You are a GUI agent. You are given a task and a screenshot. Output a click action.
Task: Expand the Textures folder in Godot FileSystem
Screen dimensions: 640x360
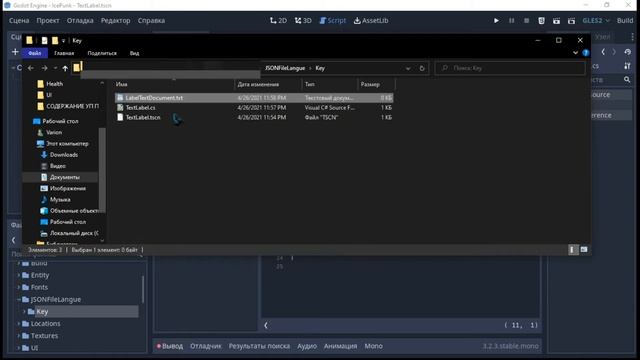coord(18,336)
